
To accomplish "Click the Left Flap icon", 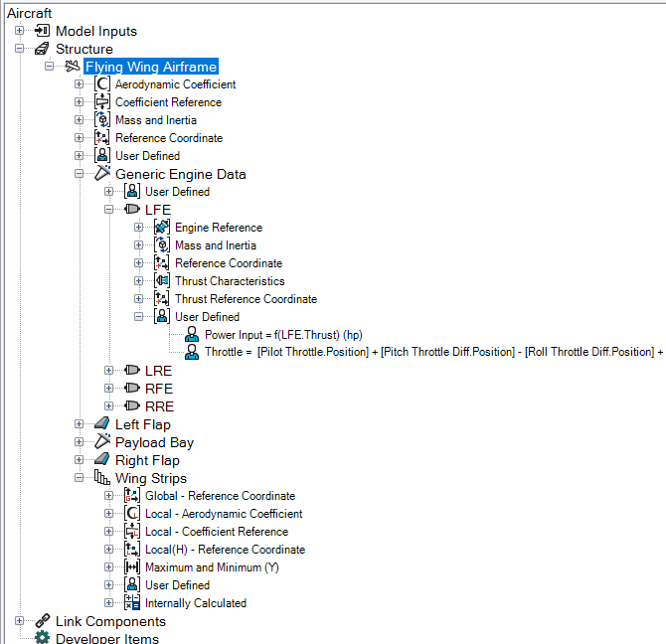I will (x=102, y=423).
